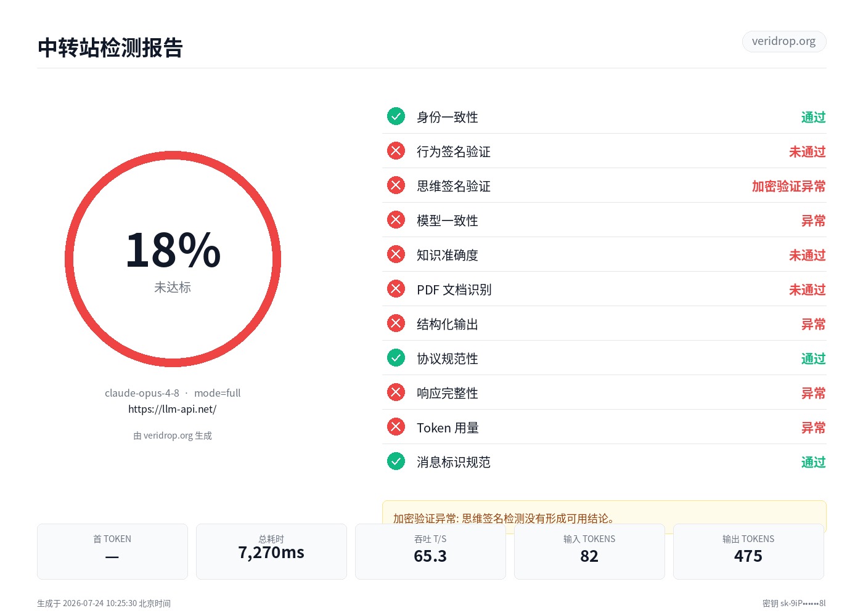Click the red cross icon beside 知识准确度
This screenshot has width=863, height=616.
pyautogui.click(x=396, y=254)
